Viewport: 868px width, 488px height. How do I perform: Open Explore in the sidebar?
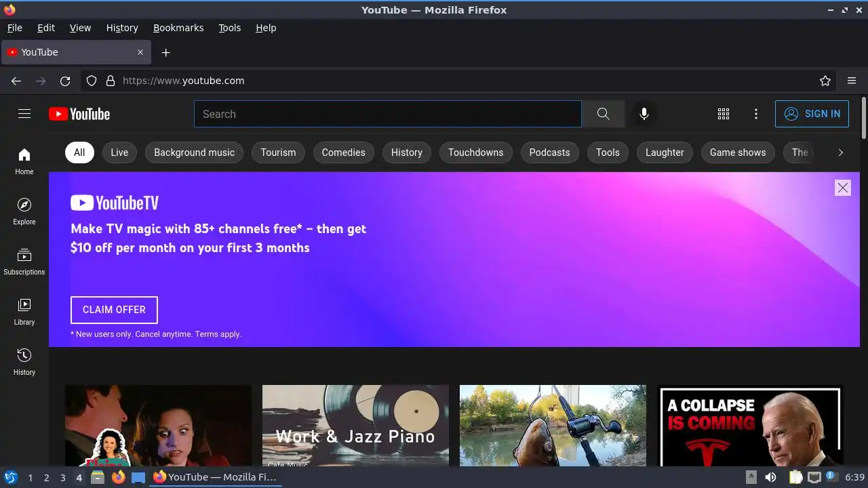click(x=24, y=211)
